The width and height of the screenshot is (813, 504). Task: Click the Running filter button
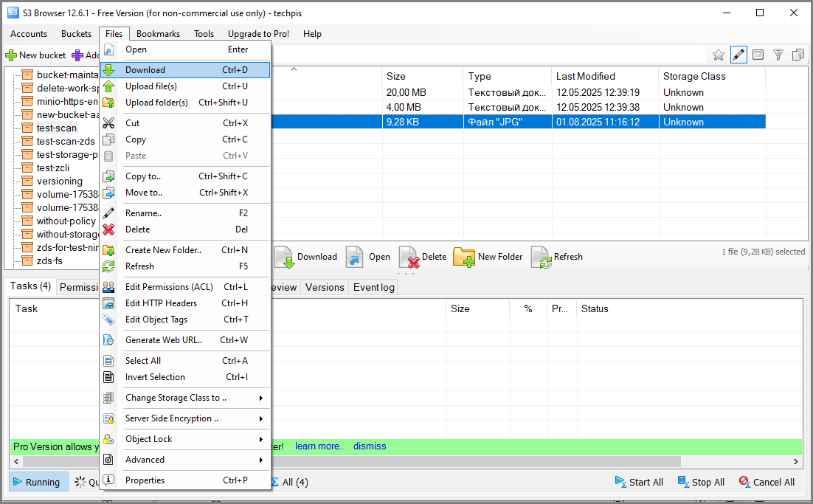point(38,482)
